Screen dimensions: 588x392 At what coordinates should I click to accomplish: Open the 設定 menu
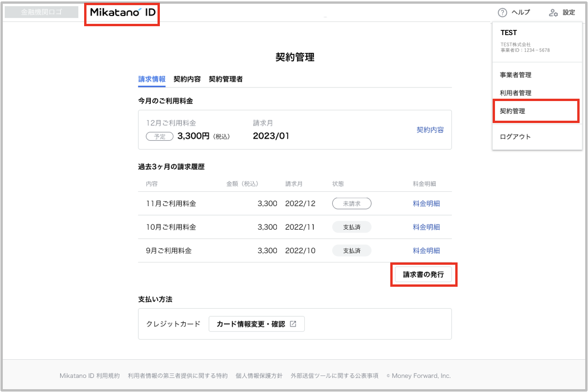pos(562,13)
